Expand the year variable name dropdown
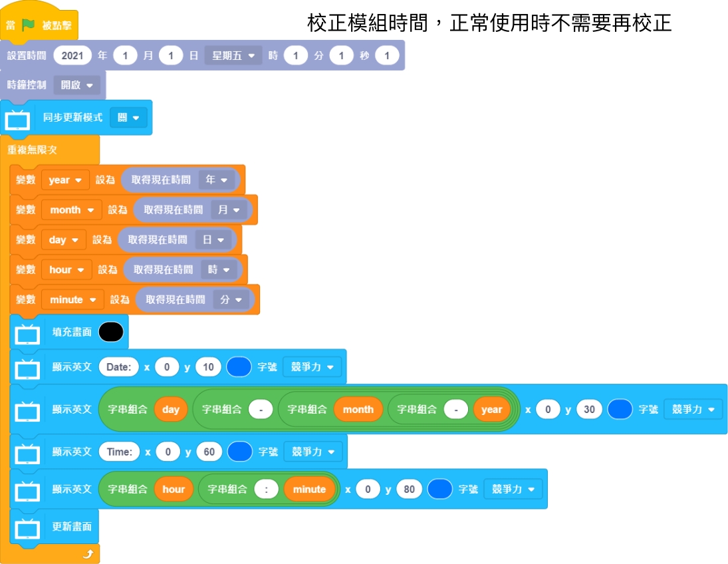 click(x=65, y=180)
